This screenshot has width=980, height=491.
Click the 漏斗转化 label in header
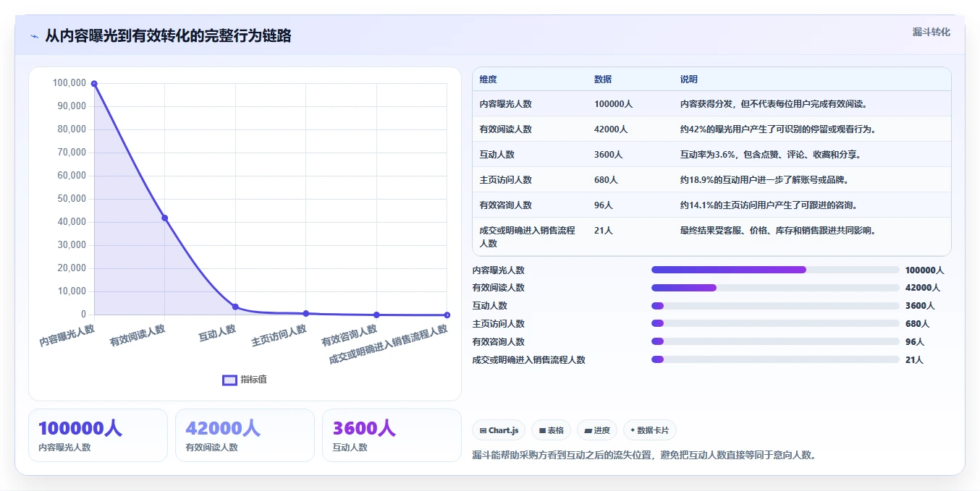click(931, 33)
